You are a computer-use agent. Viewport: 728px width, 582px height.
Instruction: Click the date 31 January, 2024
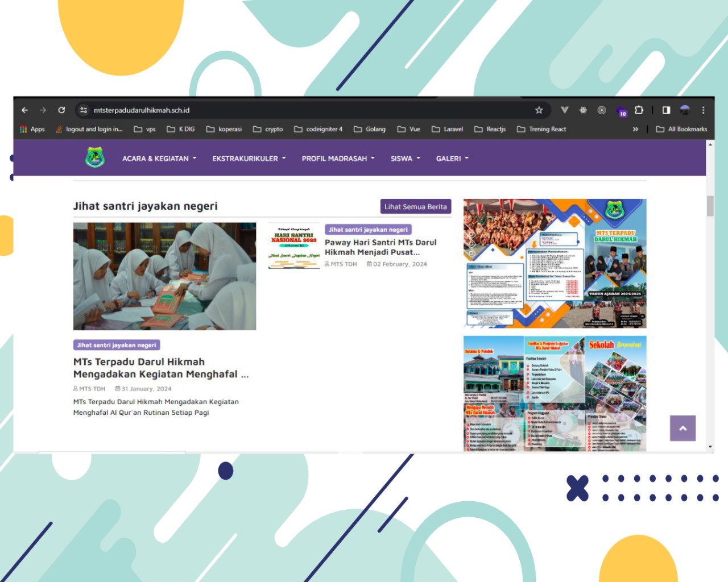pos(143,389)
